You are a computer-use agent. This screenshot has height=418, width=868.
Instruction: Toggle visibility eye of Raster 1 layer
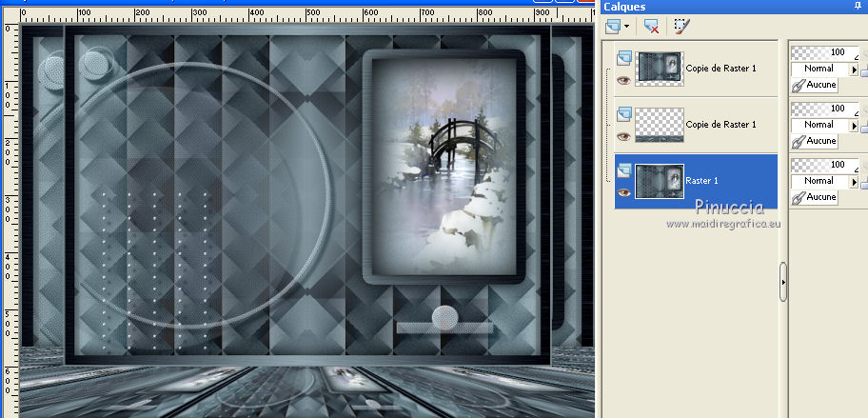coord(624,192)
